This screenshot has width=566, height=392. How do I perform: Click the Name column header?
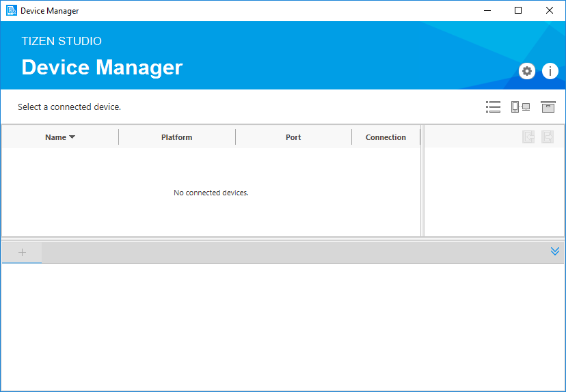tap(55, 137)
